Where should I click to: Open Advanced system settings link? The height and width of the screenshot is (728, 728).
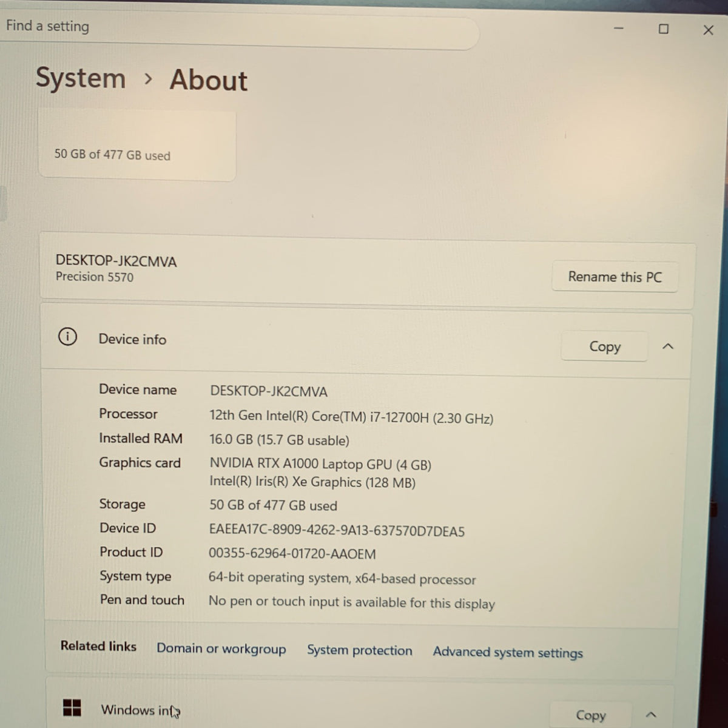508,652
